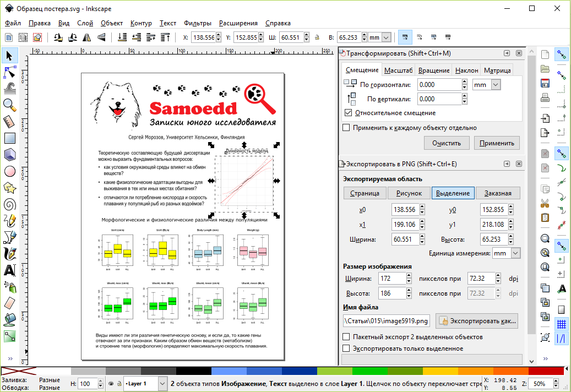Click the Circle and ellipse tool
Viewport: 571px width, 392px height.
tap(9, 171)
